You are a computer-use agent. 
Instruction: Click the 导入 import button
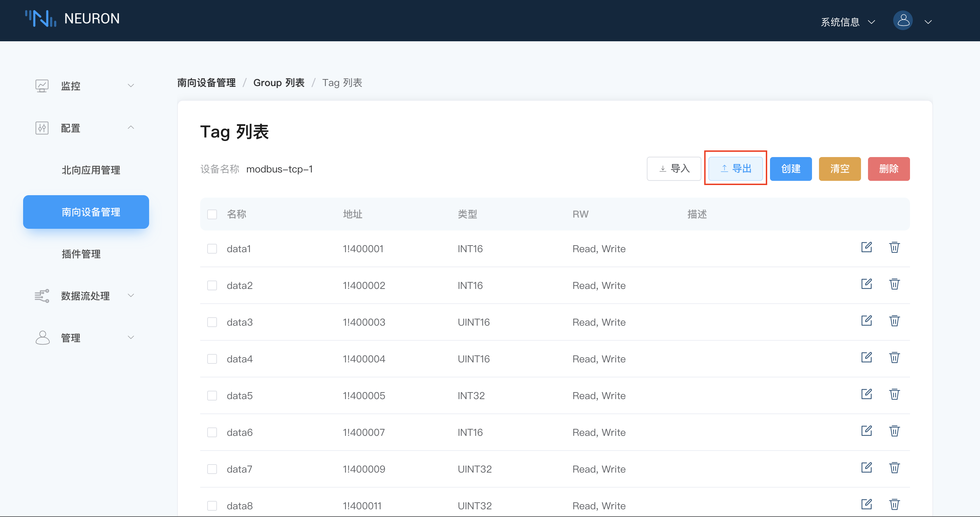click(674, 169)
